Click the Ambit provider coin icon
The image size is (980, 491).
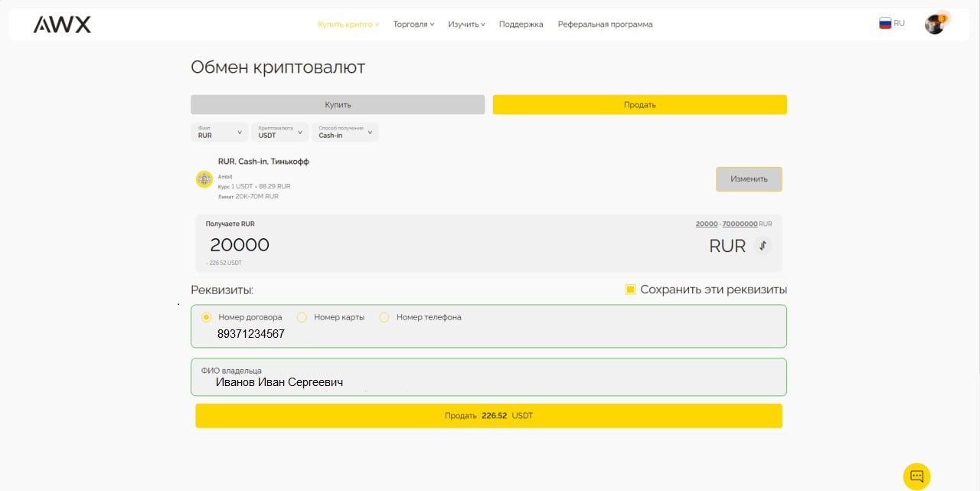pos(204,179)
